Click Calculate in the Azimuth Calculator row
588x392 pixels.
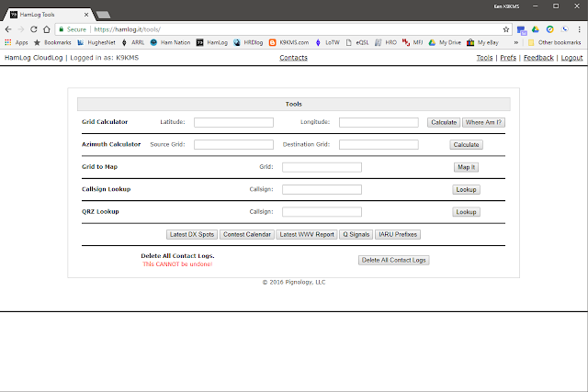click(466, 145)
